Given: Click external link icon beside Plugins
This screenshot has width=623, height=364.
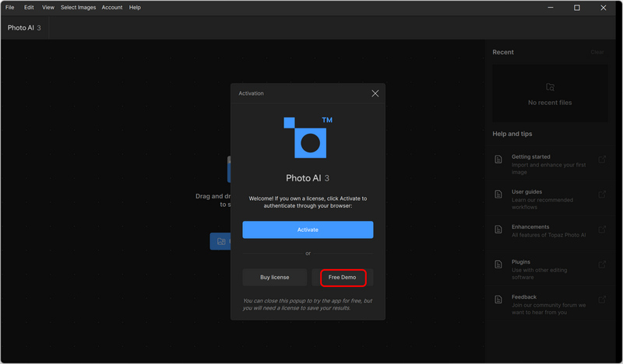Looking at the screenshot, I should (x=602, y=264).
